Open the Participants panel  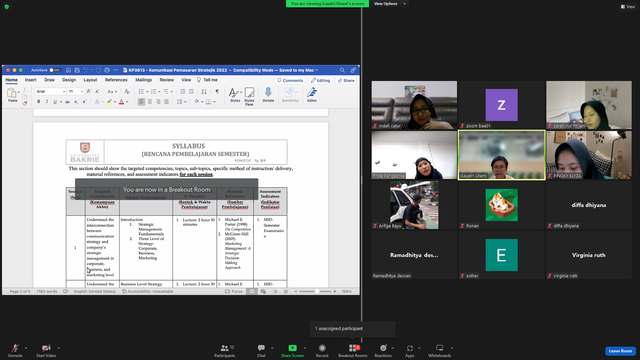[x=224, y=350]
